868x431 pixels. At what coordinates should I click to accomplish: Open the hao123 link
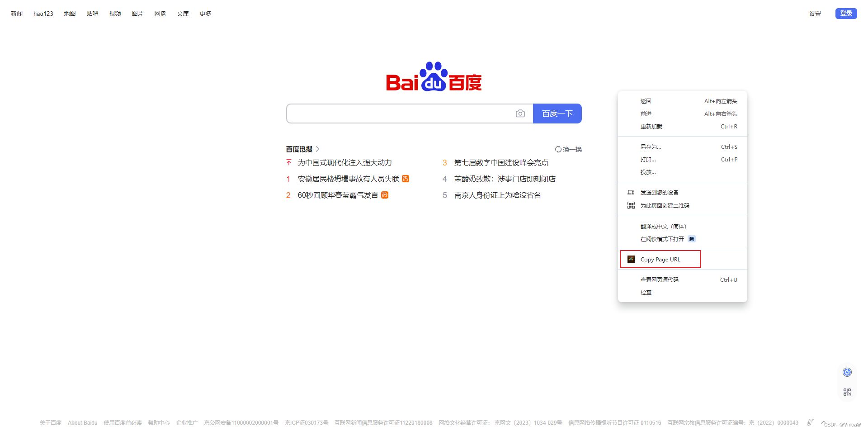click(43, 14)
